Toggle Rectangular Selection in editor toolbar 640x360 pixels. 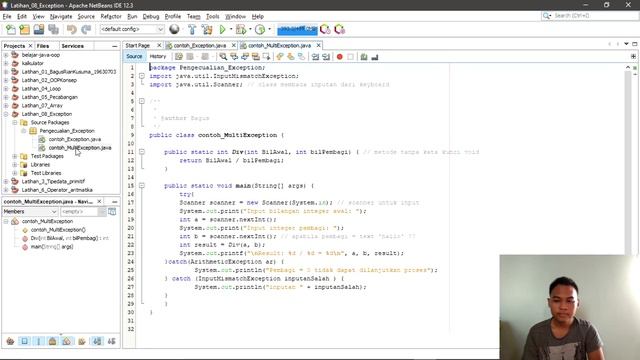click(x=266, y=57)
